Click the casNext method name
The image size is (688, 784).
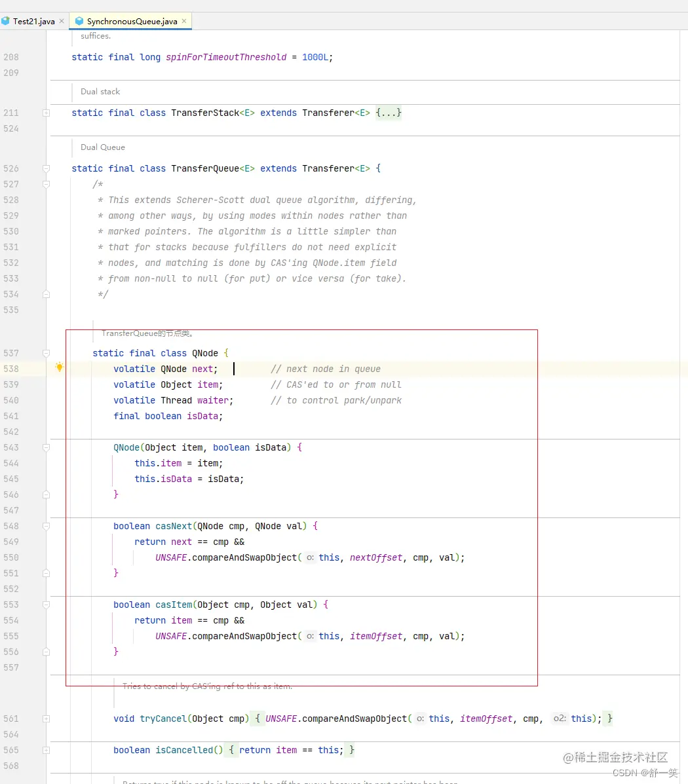click(174, 526)
